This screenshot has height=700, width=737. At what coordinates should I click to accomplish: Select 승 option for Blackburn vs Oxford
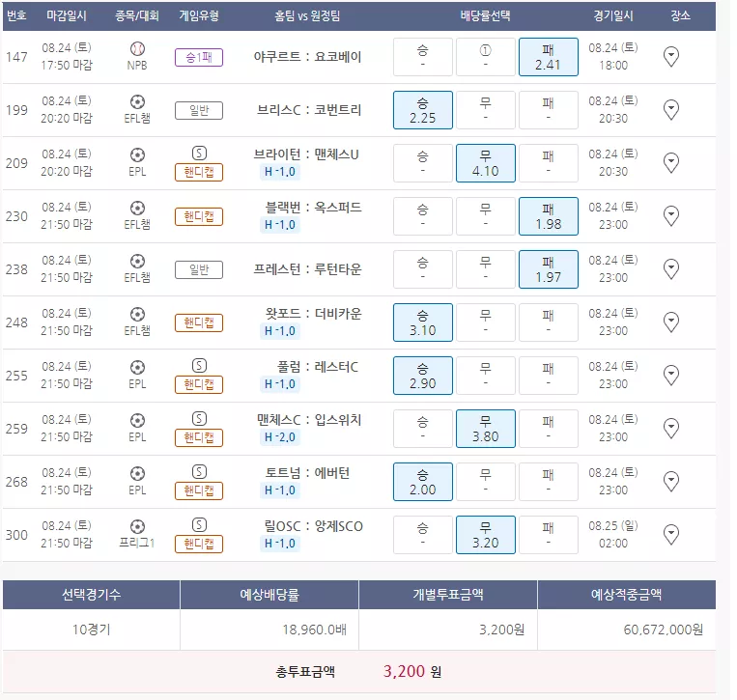pyautogui.click(x=422, y=216)
